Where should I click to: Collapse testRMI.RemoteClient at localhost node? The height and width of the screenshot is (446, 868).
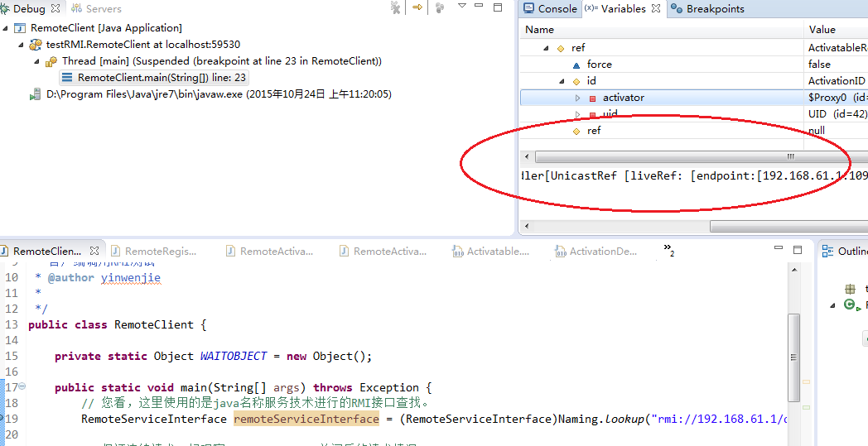tap(21, 45)
